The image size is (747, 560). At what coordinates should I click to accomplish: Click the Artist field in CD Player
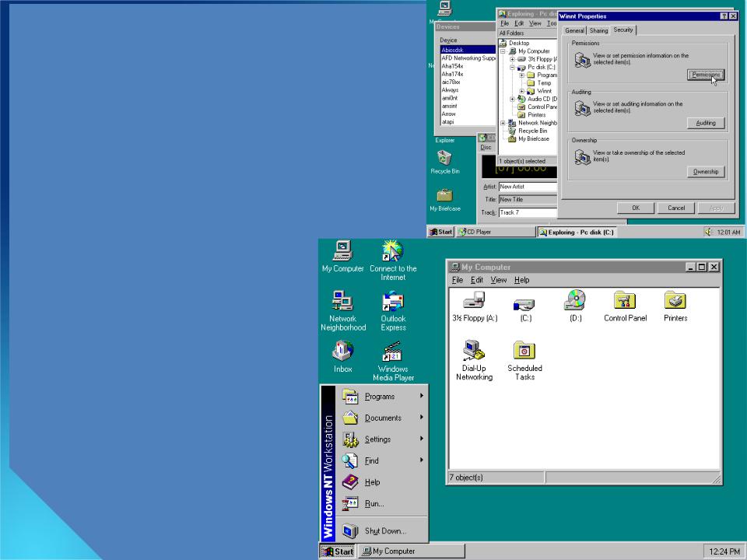[528, 187]
